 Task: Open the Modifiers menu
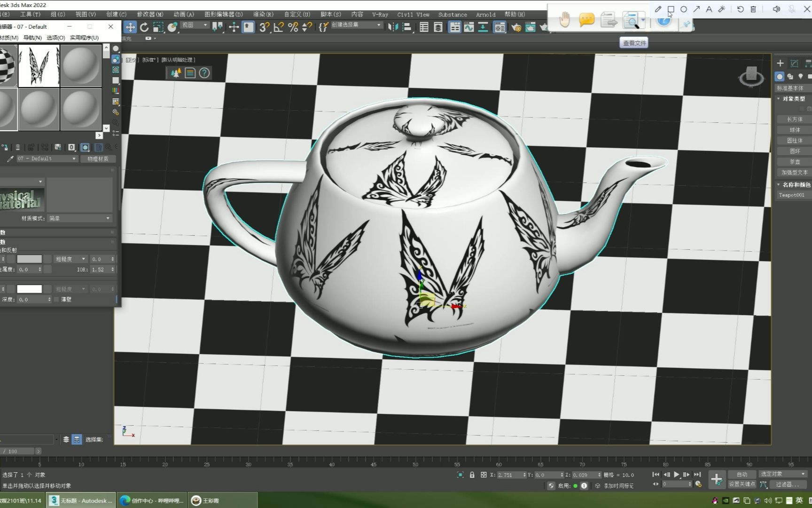click(x=150, y=15)
